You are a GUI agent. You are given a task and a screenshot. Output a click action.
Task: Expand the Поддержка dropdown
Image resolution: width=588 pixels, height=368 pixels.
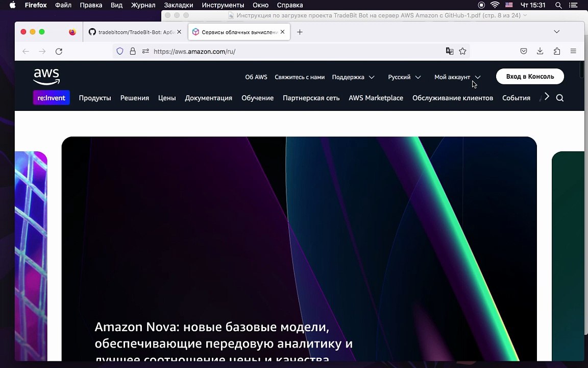[353, 77]
